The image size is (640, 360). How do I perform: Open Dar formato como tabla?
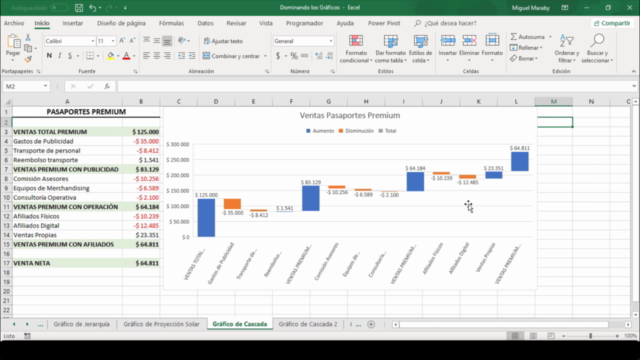coord(391,49)
